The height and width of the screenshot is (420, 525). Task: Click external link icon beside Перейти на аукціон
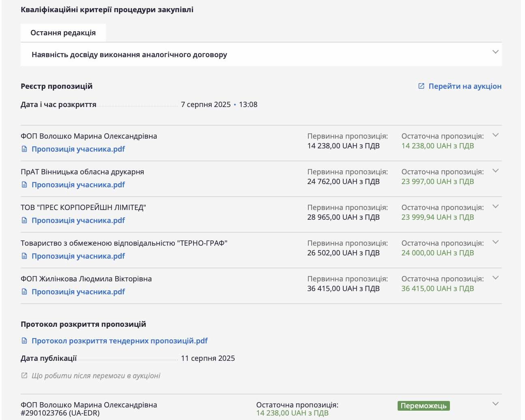[421, 86]
